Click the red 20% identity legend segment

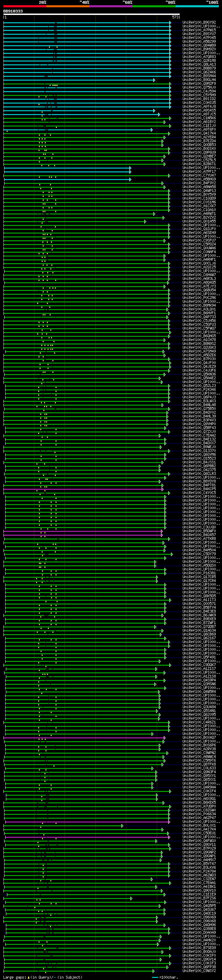[25, 7]
